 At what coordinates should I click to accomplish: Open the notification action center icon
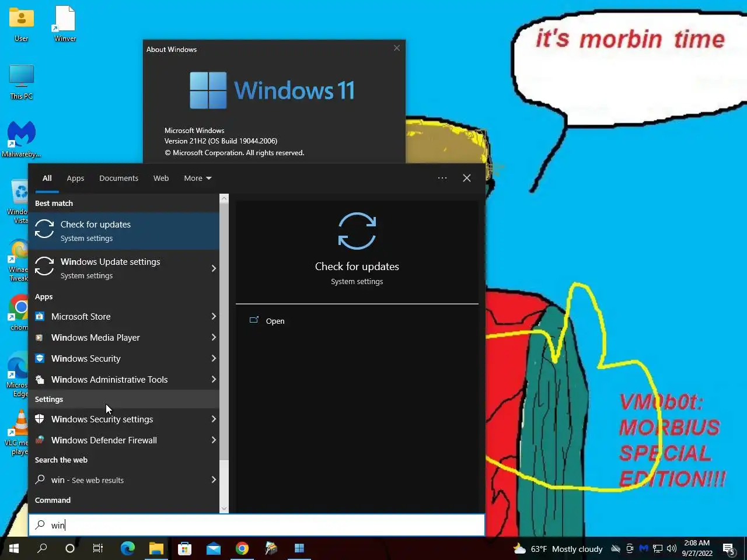[x=729, y=548]
